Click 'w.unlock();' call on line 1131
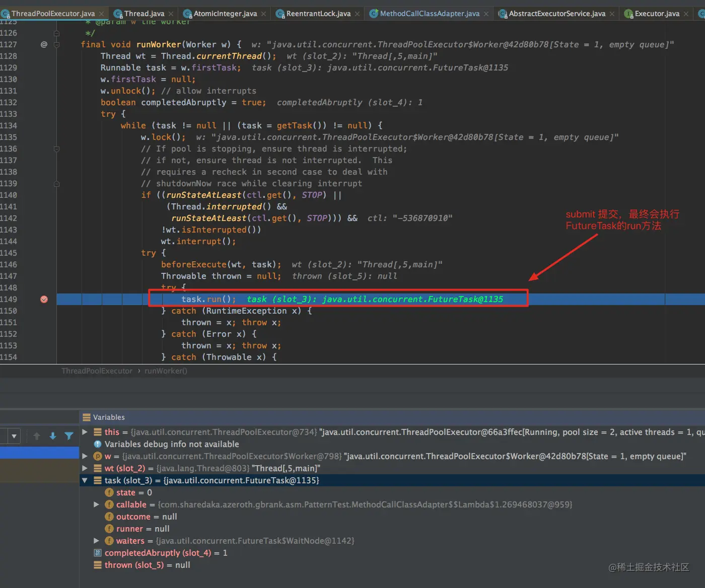The height and width of the screenshot is (588, 705). click(x=128, y=91)
